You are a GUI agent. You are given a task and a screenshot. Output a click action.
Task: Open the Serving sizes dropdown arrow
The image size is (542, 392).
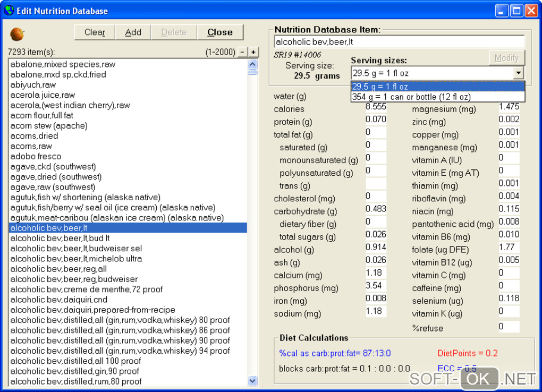(x=518, y=73)
